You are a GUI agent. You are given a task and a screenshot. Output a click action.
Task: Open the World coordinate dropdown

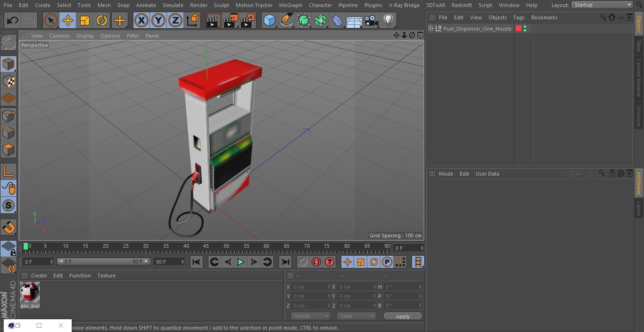311,316
